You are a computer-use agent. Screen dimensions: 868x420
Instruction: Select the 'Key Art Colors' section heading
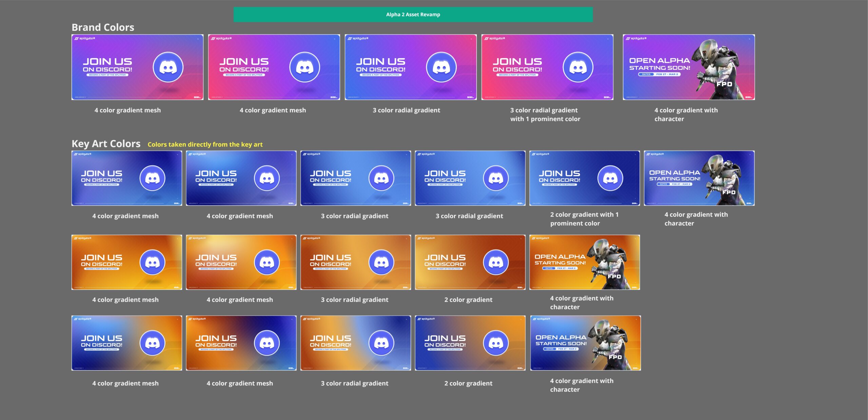(106, 144)
